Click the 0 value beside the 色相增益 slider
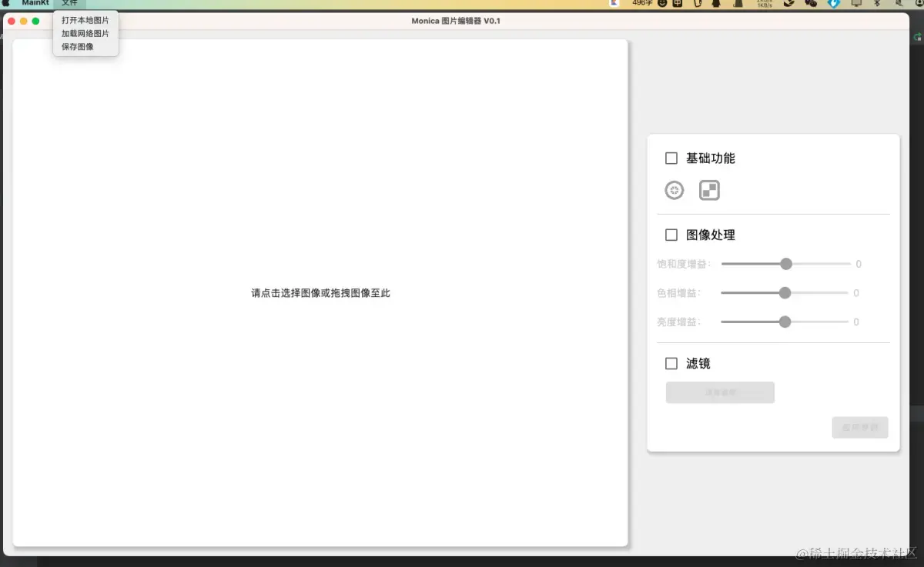This screenshot has width=924, height=567. point(856,293)
